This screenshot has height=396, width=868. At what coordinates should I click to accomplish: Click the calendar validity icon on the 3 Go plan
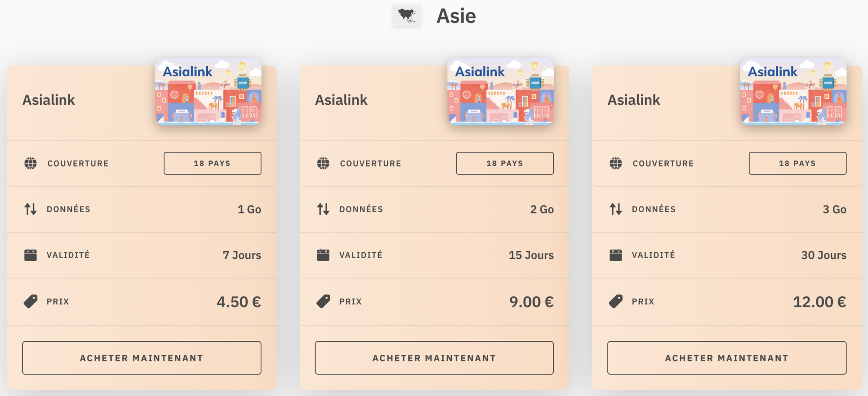(x=615, y=255)
